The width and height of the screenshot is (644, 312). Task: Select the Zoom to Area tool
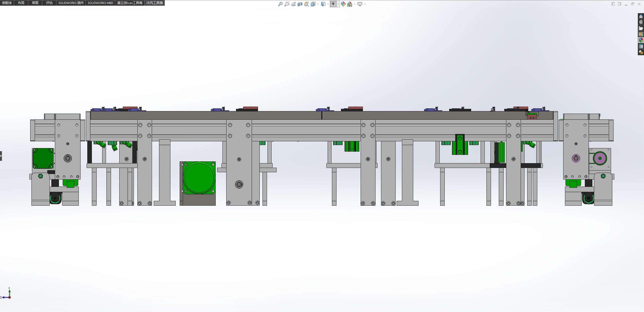point(287,4)
